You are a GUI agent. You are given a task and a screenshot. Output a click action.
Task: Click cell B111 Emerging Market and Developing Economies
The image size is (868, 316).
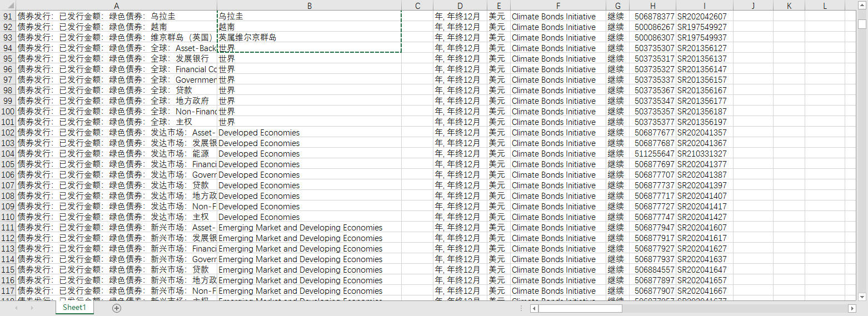click(309, 228)
